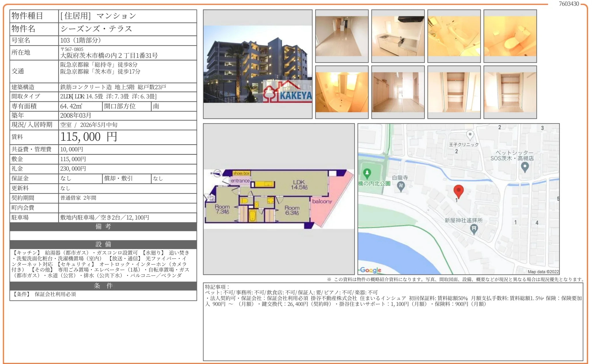Click the ペットシッター SOS map pin

[525, 167]
